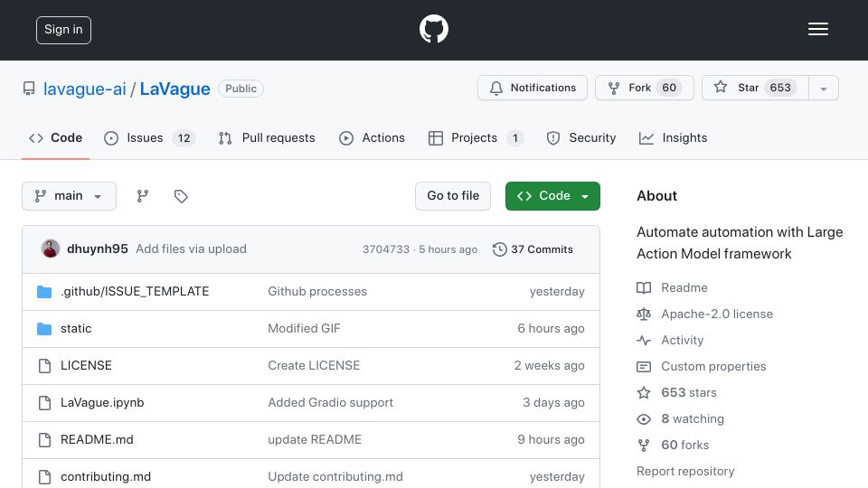Image resolution: width=868 pixels, height=488 pixels.
Task: Expand the dropdown arrow next to Star
Action: point(824,89)
